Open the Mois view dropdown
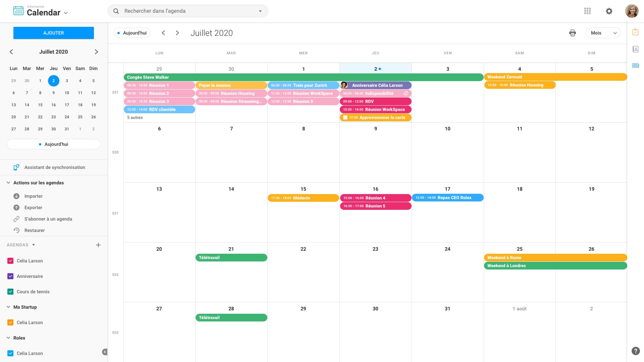 [603, 33]
